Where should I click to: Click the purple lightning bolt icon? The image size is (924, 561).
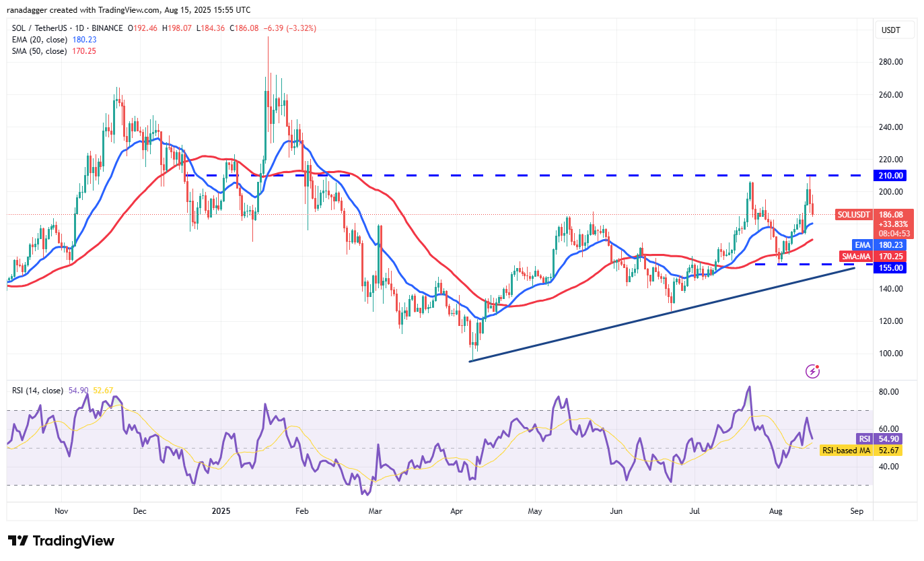[x=813, y=371]
